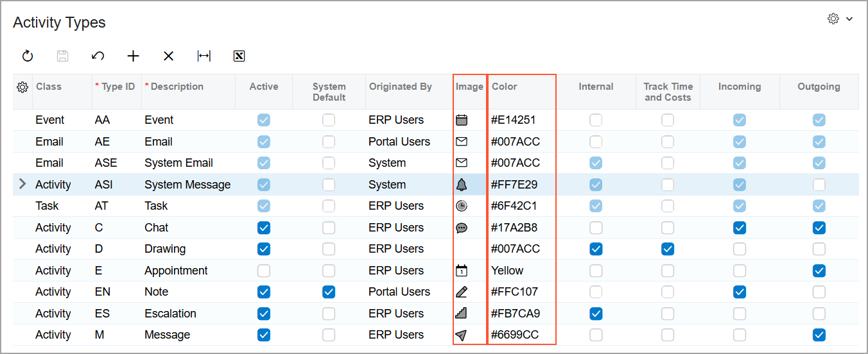Sort by Type ID column header
Image resolution: width=868 pixels, height=354 pixels.
(x=118, y=87)
